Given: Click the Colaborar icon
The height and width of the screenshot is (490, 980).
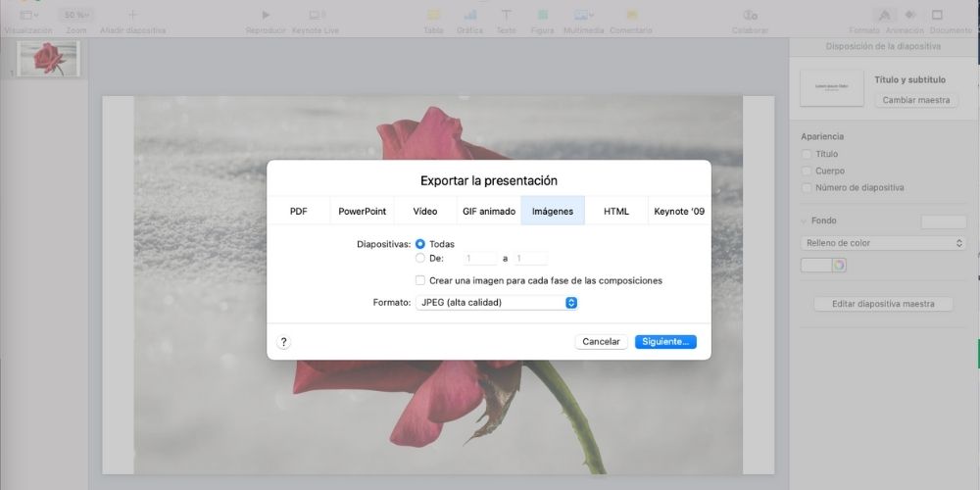Looking at the screenshot, I should click(750, 15).
